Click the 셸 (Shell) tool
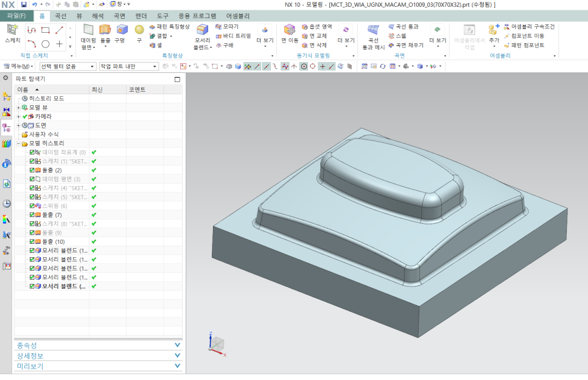Viewport: 588px width, 380px height. [x=156, y=45]
